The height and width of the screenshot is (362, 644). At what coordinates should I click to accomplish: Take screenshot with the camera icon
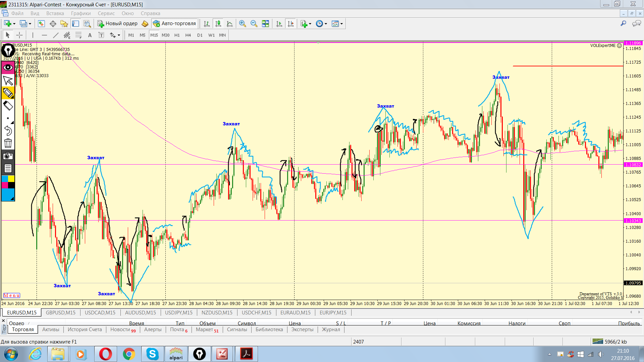8,156
